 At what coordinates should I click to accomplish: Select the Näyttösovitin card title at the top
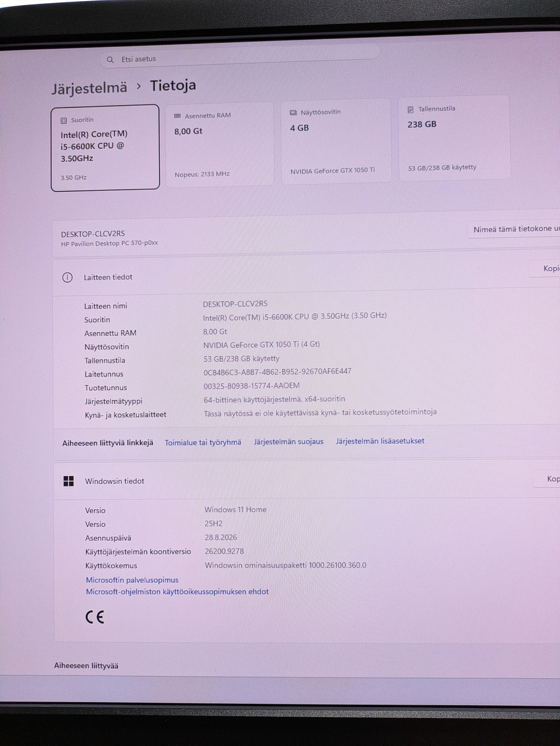click(321, 112)
